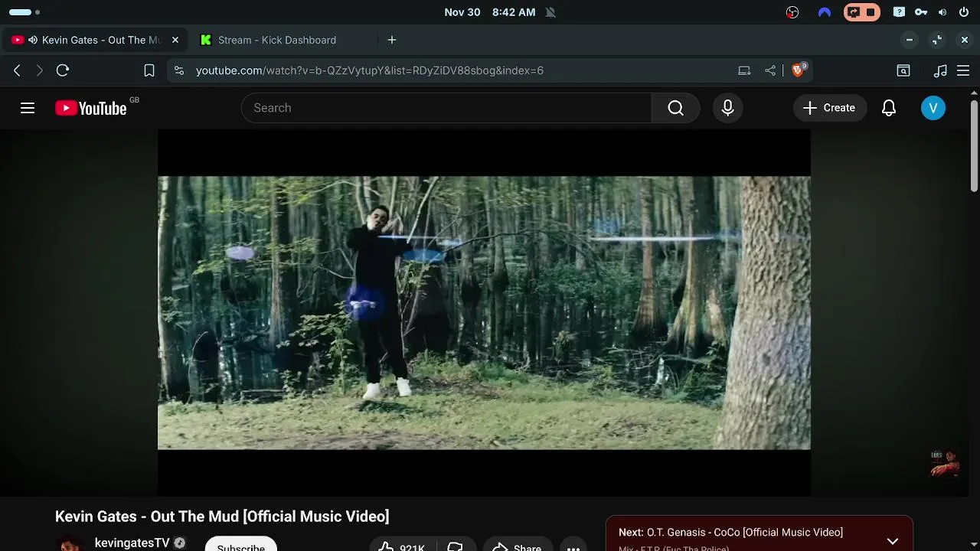Click the video title text
Viewport: 980px width, 551px height.
tap(222, 517)
